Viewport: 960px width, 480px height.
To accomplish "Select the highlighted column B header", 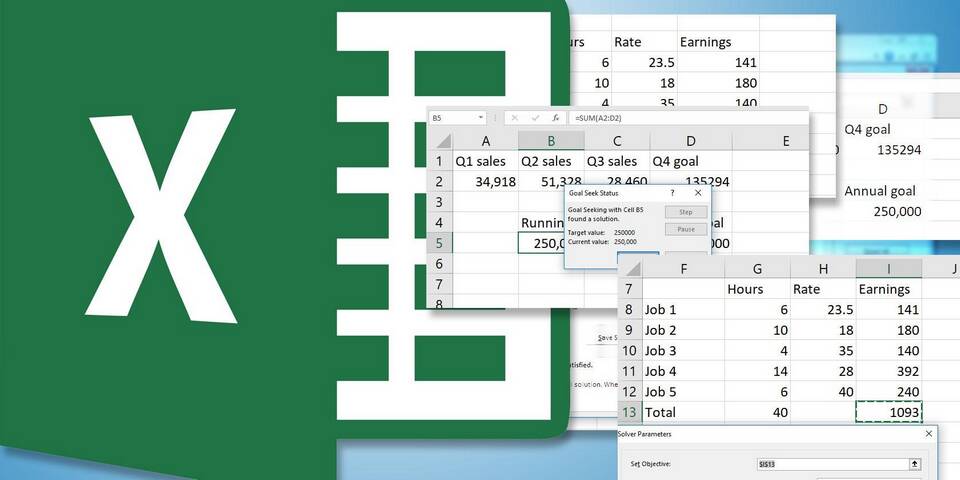I will click(551, 141).
